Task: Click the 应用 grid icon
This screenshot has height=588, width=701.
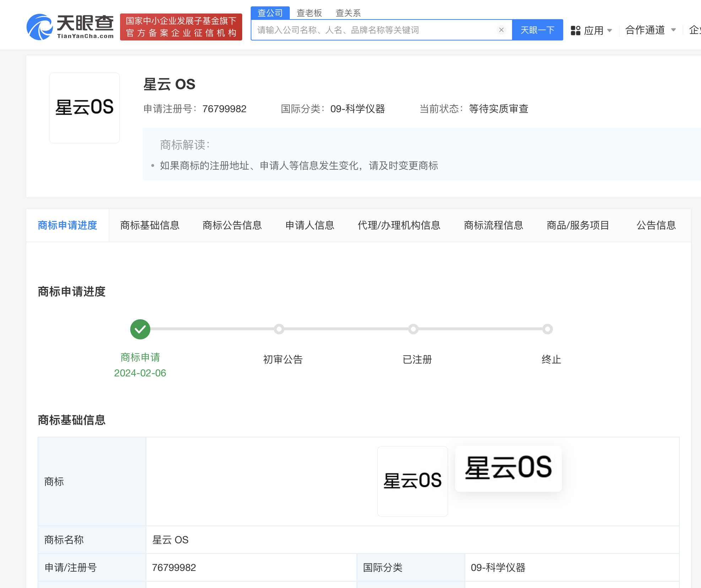Action: 575,31
